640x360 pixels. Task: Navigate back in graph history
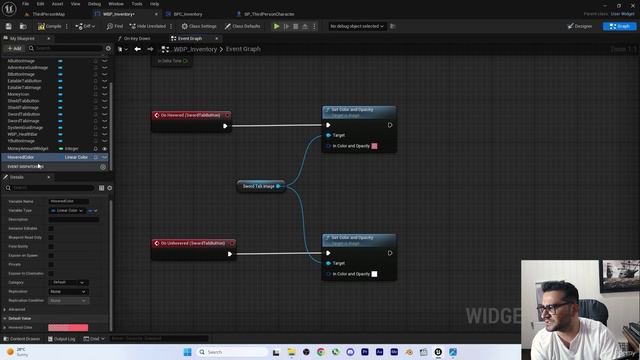(138, 49)
